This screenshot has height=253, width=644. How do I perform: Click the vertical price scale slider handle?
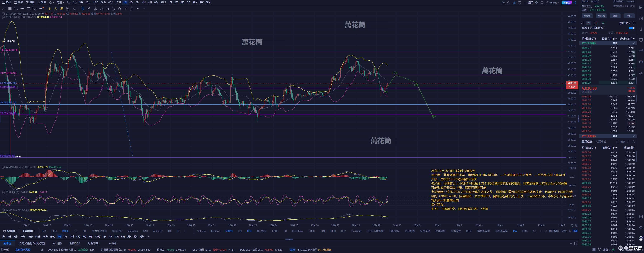(x=578, y=119)
